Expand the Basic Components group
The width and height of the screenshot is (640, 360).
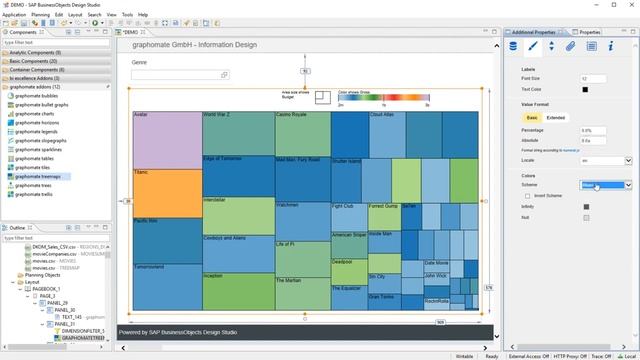pos(56,62)
